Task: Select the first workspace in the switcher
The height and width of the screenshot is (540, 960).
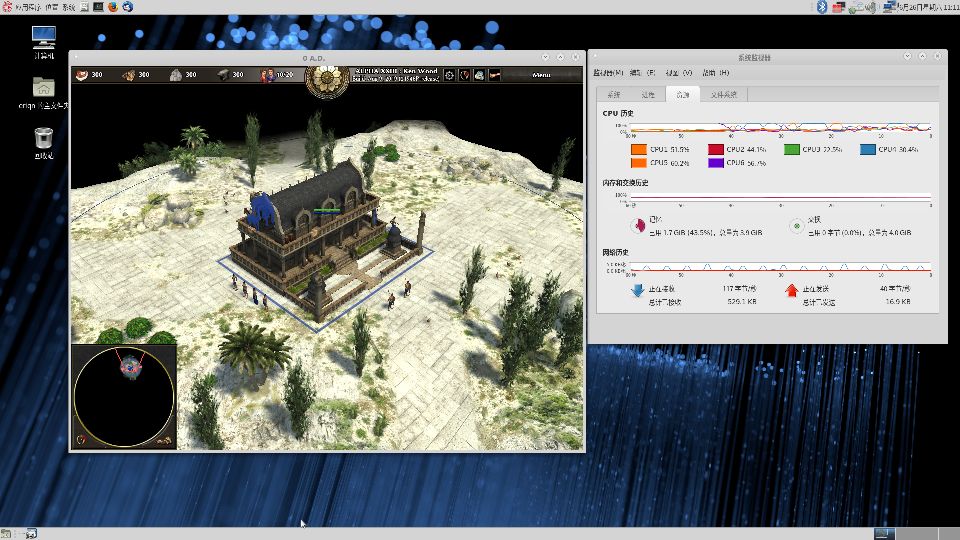Action: coord(884,534)
